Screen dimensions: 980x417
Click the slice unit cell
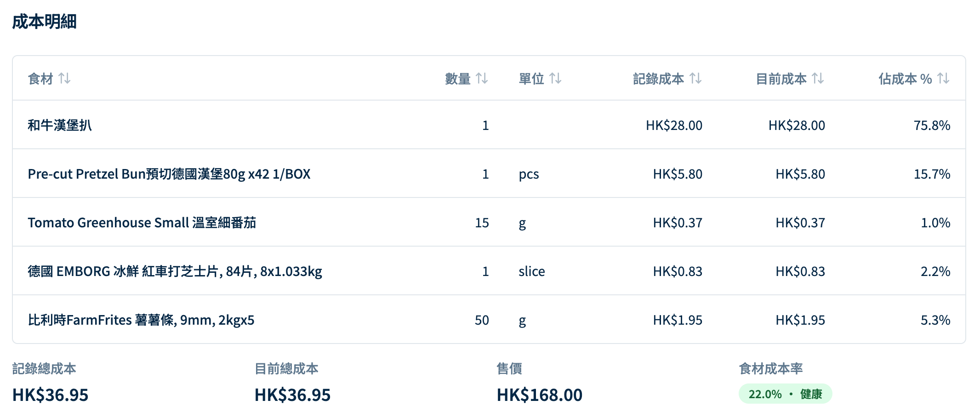pyautogui.click(x=532, y=271)
